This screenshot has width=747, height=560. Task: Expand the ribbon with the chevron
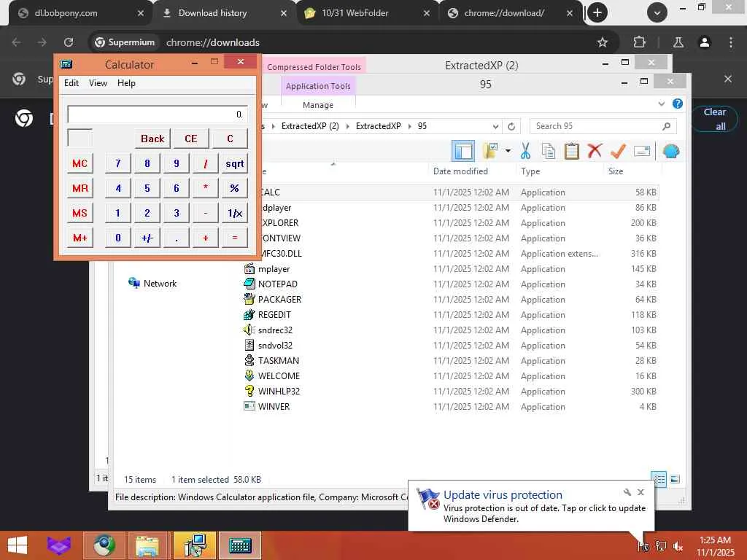(661, 104)
